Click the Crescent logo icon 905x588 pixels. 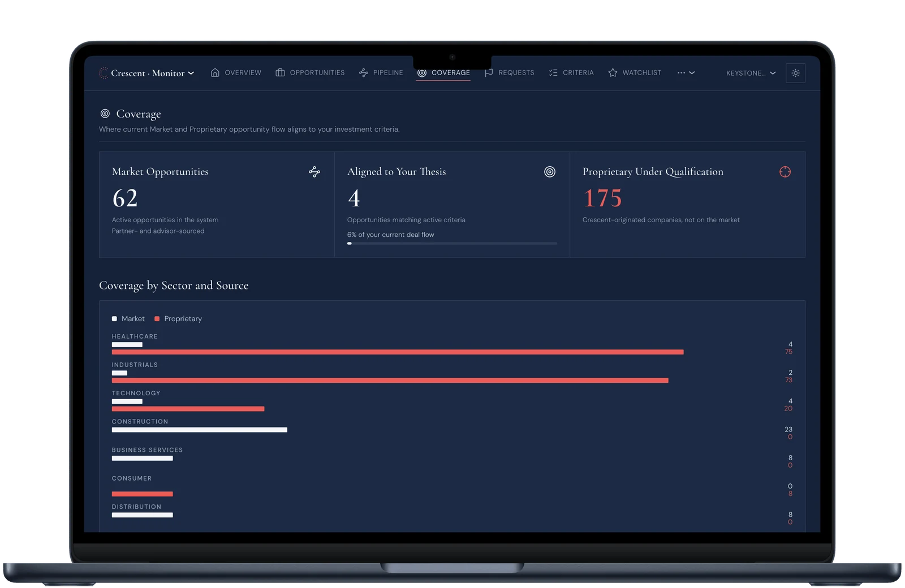(104, 73)
